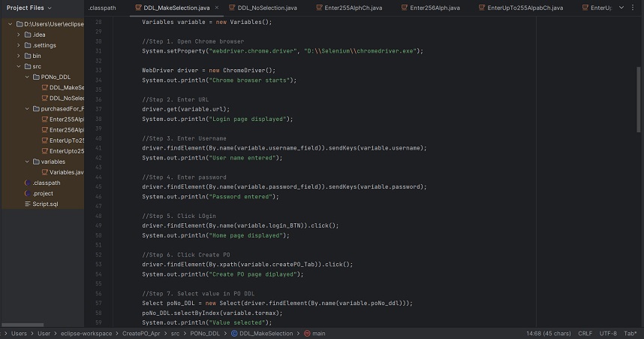Click the variables package folder icon
The image size is (644, 339).
point(36,162)
